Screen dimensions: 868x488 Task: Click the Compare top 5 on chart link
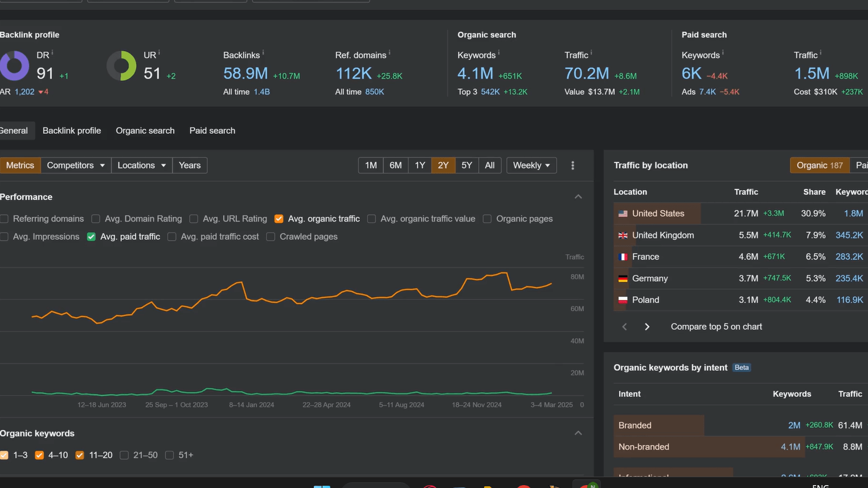(716, 326)
